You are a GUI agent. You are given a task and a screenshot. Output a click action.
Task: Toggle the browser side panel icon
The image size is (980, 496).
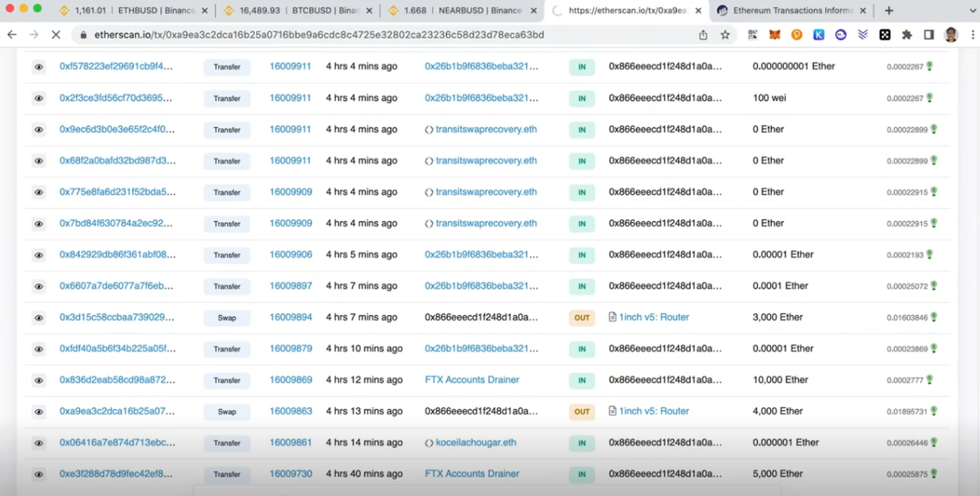pos(929,35)
